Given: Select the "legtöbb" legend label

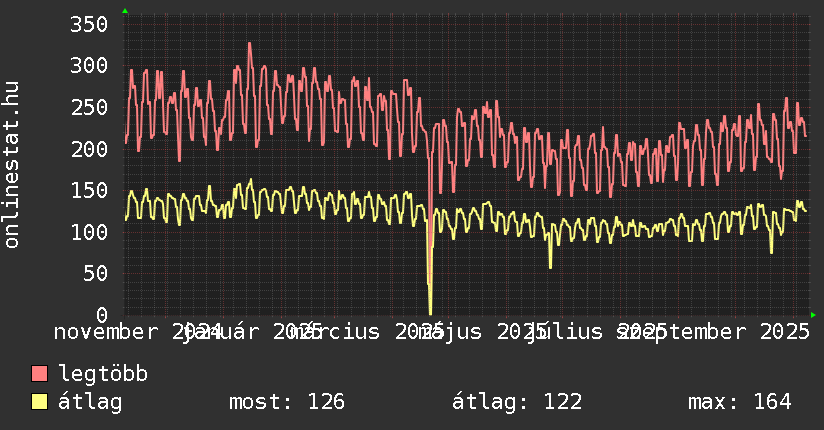Looking at the screenshot, I should coord(103,374).
